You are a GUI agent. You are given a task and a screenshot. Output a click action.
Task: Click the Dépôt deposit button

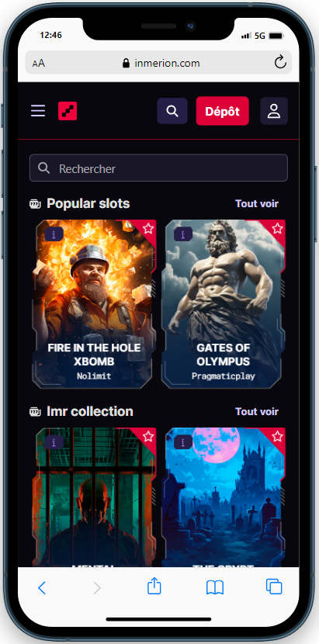click(223, 111)
